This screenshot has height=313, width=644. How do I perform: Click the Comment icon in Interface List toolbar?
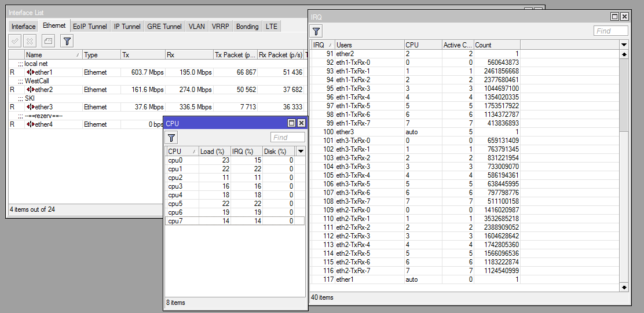tap(49, 41)
